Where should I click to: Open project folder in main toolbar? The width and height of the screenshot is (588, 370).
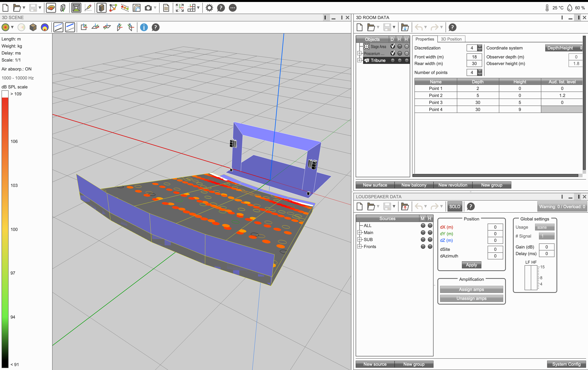(17, 8)
